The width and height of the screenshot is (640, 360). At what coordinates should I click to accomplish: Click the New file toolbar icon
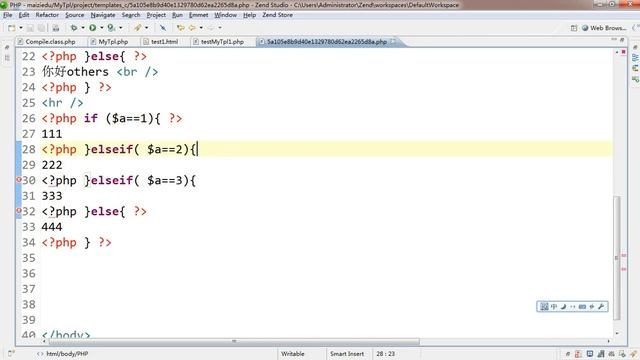(12, 28)
